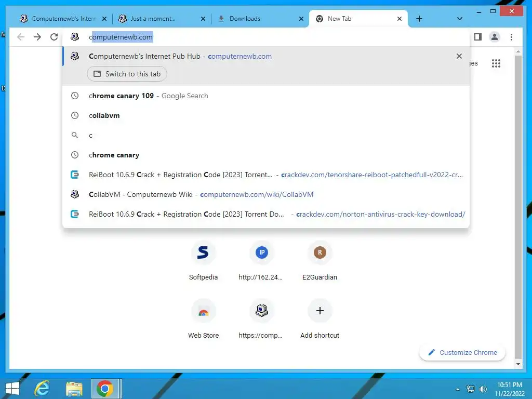Open the https://comp shortcut
The height and width of the screenshot is (399, 532).
click(x=261, y=320)
